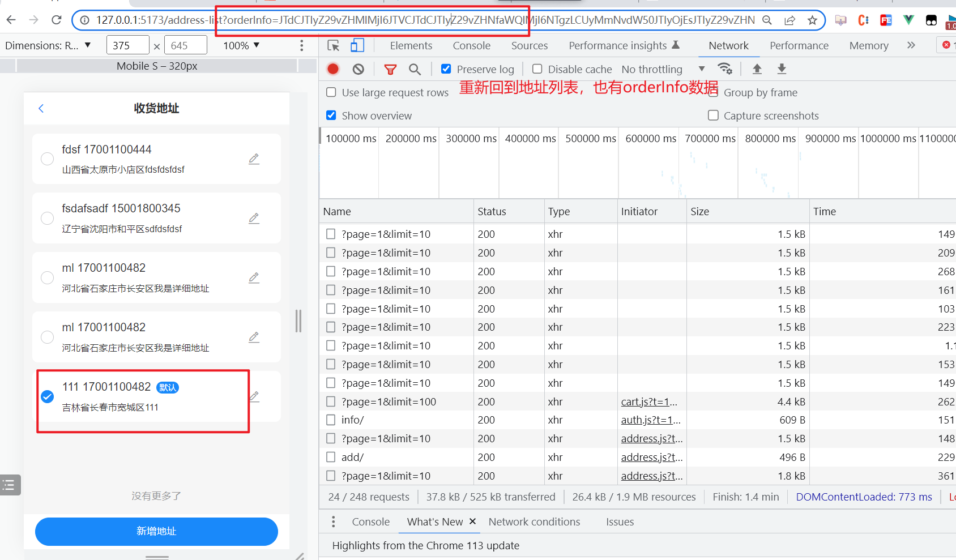This screenshot has width=956, height=560.
Task: Open address.js initiator of add/ request
Action: [652, 458]
